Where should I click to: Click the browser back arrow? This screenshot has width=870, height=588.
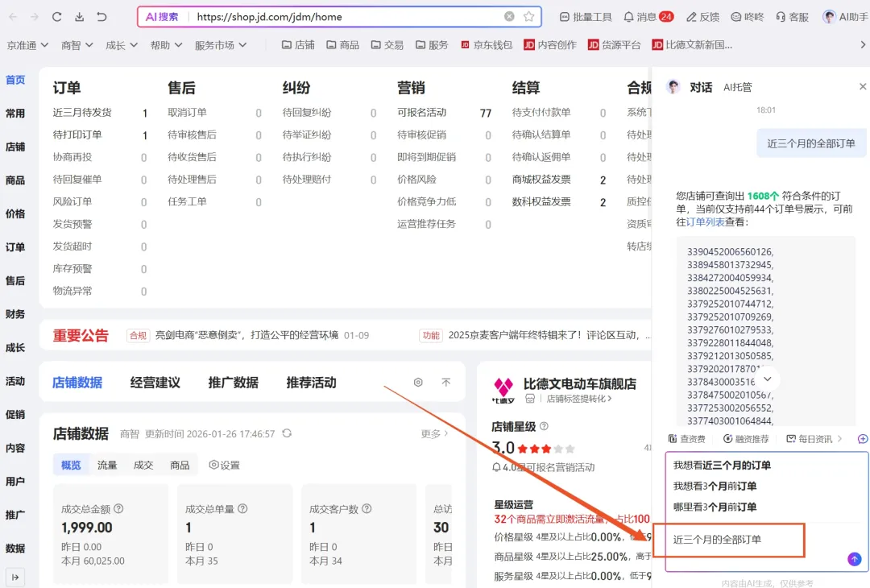pyautogui.click(x=14, y=17)
